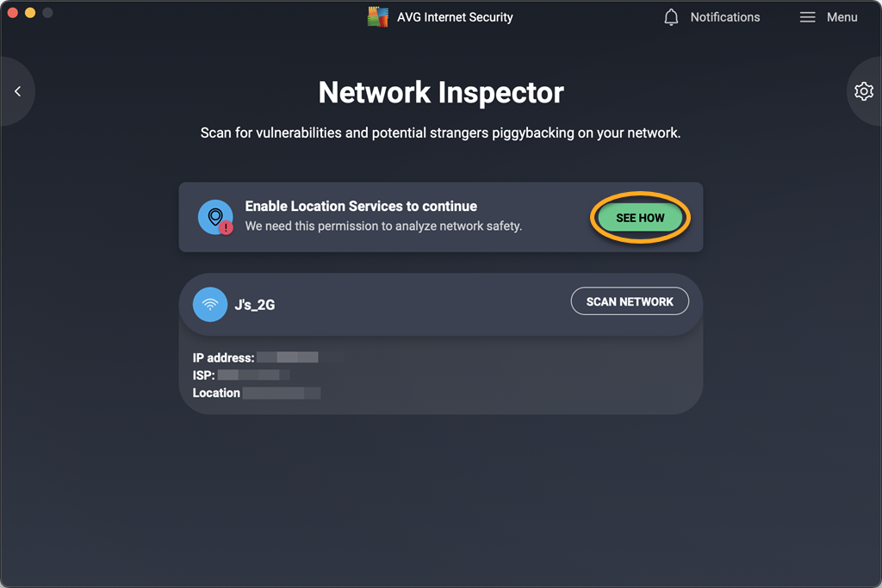Open Network Inspector settings gear
This screenshot has width=882, height=588.
point(863,91)
